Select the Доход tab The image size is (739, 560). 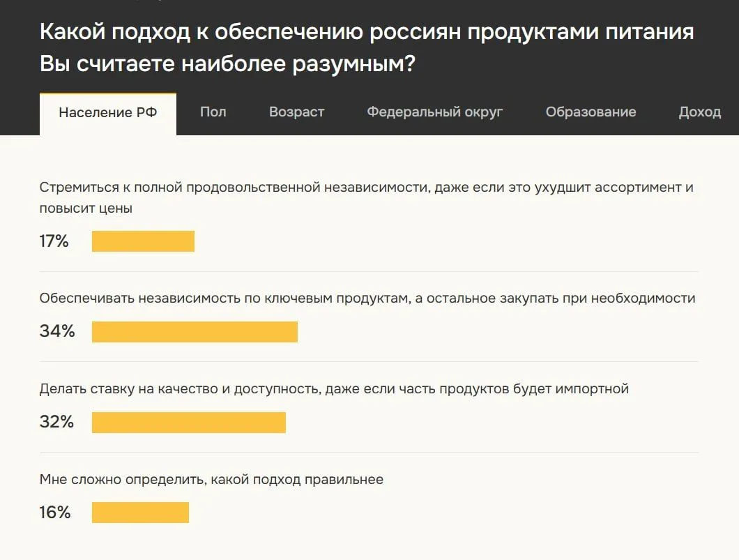(x=699, y=112)
